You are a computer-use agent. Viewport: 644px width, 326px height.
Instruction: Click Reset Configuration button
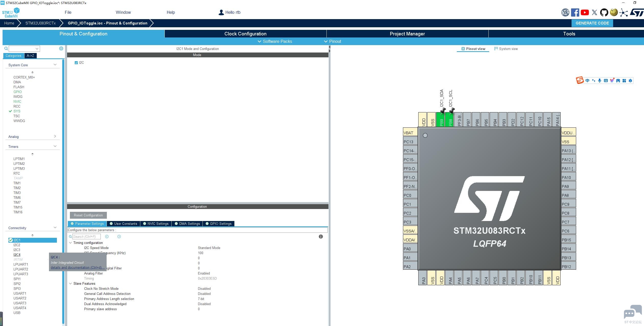coord(88,215)
